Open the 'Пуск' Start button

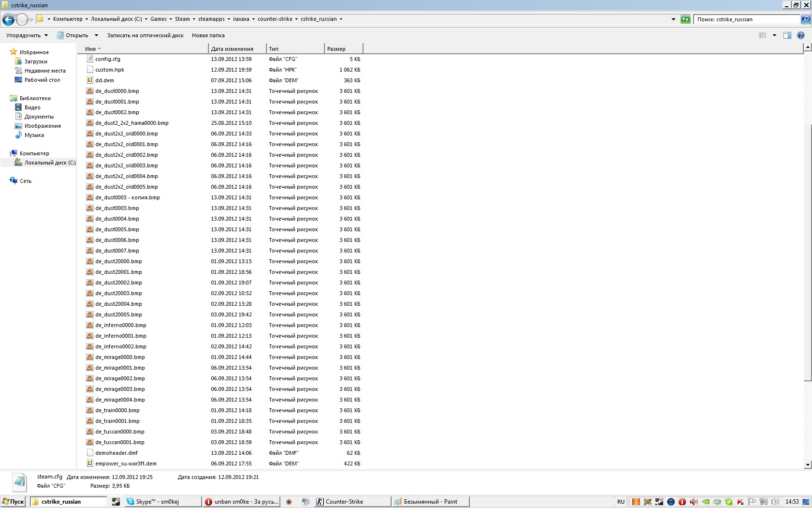pos(13,502)
